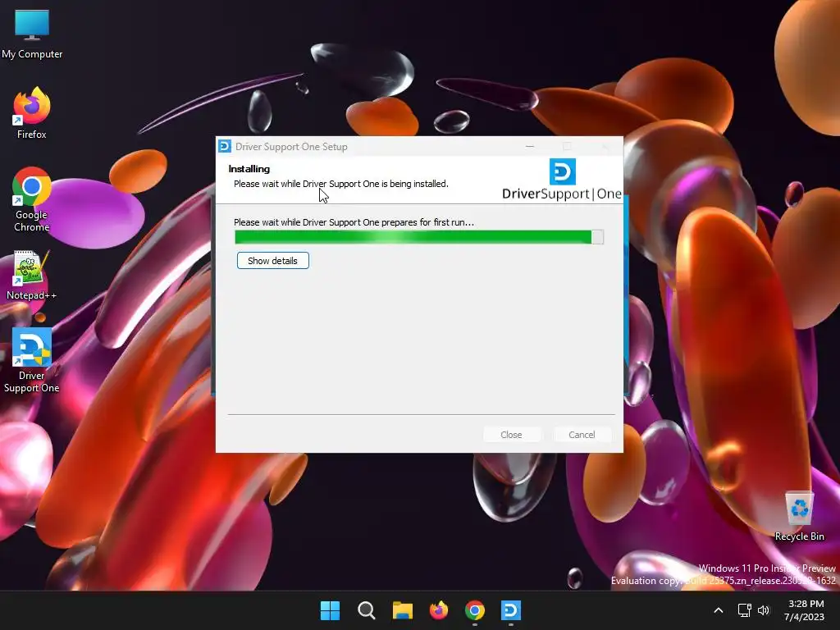Open File Explorer from the taskbar
840x630 pixels.
(402, 610)
